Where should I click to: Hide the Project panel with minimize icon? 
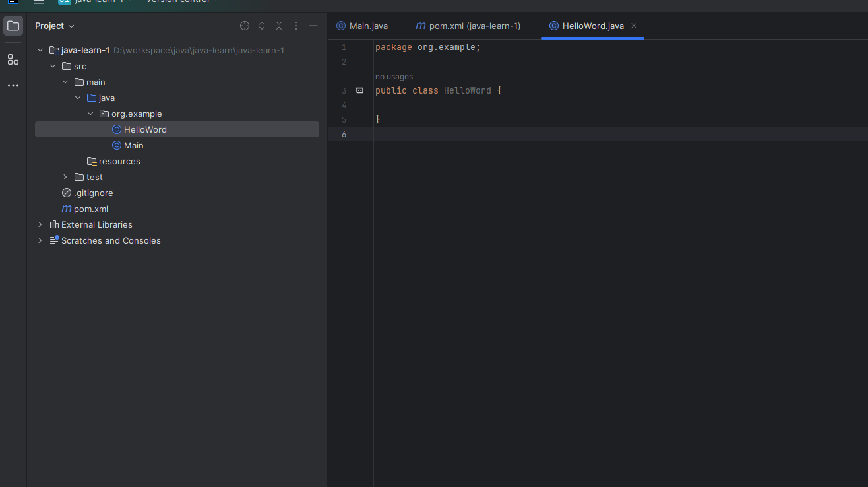(313, 26)
